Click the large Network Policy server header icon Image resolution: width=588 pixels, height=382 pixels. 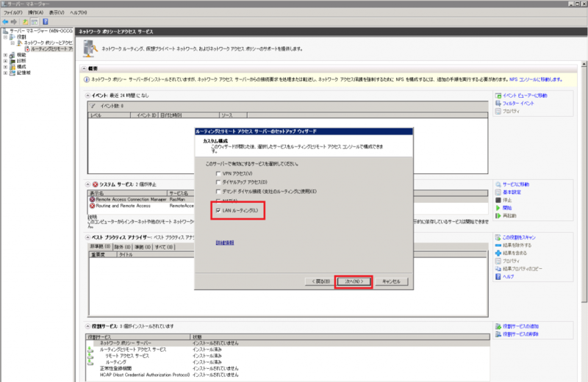90,48
